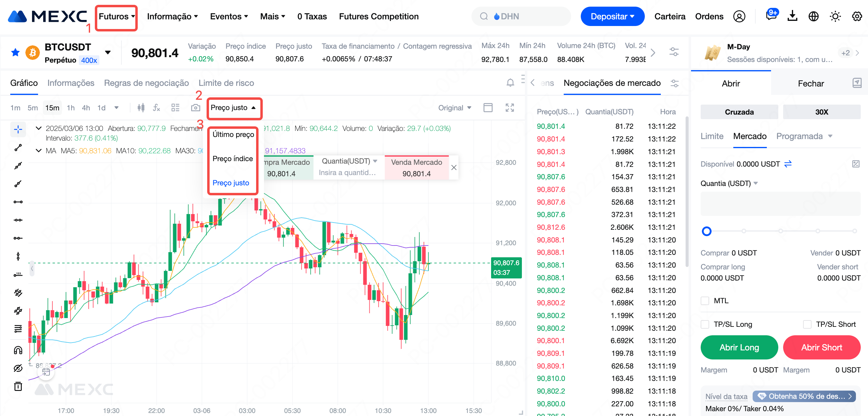The width and height of the screenshot is (868, 416).
Task: Open the Eventos dropdown menu
Action: 229,17
